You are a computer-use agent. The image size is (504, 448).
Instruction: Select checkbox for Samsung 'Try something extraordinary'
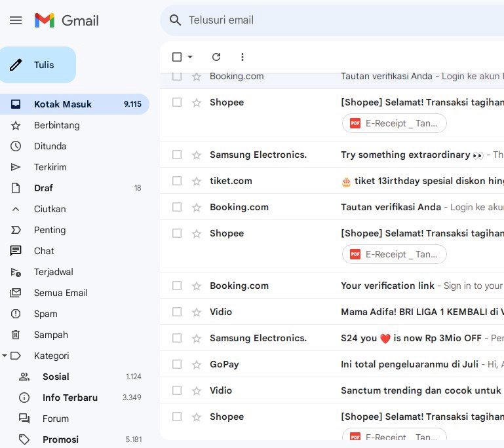[177, 155]
